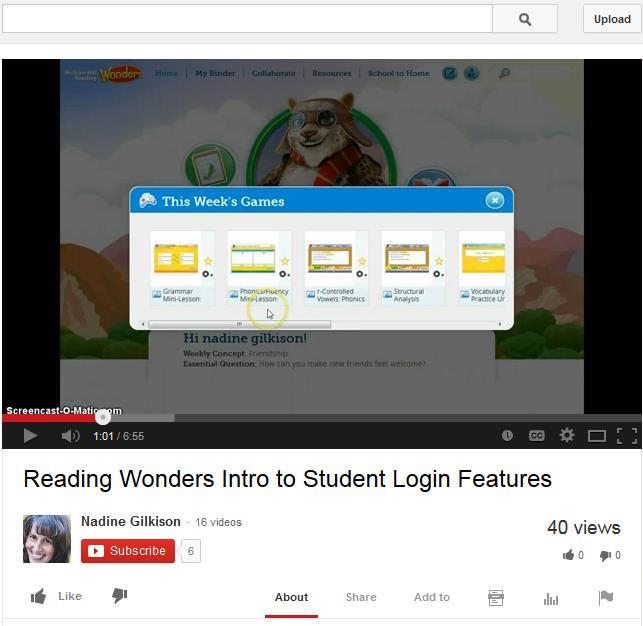Screen dimensions: 643x626
Task: Subscribe to Nadine Gilkison's channel
Action: click(x=128, y=551)
